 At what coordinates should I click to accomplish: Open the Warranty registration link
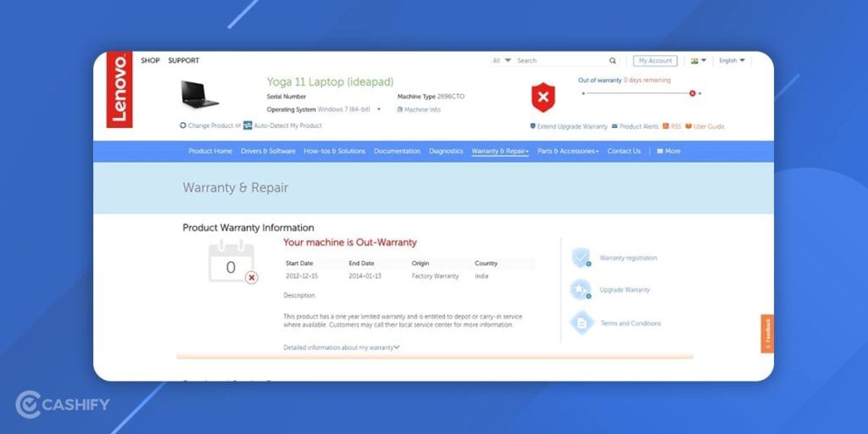pos(628,258)
